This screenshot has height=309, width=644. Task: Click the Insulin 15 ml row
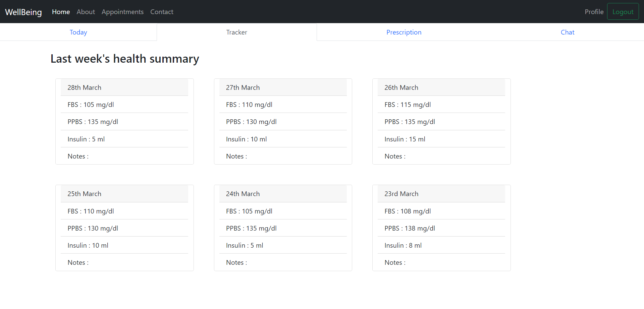point(441,139)
